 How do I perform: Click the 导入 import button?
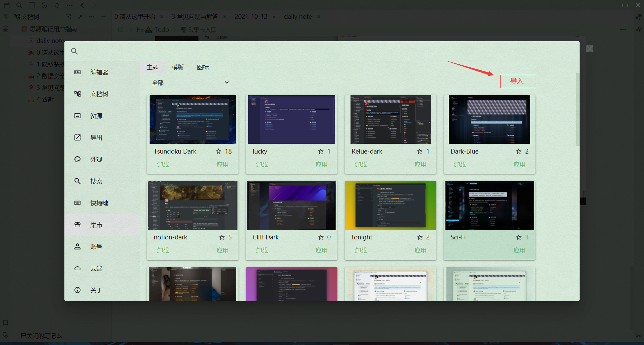pyautogui.click(x=518, y=81)
